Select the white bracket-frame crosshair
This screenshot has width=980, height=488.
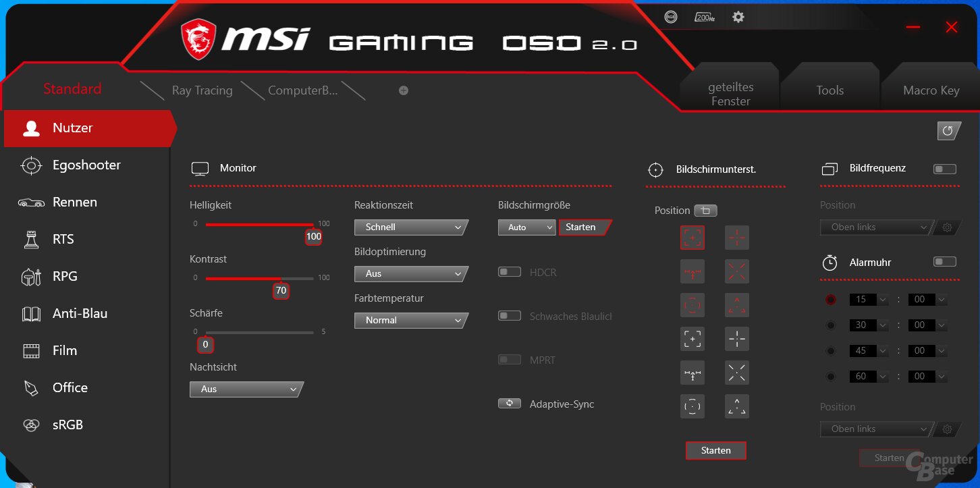pos(692,339)
